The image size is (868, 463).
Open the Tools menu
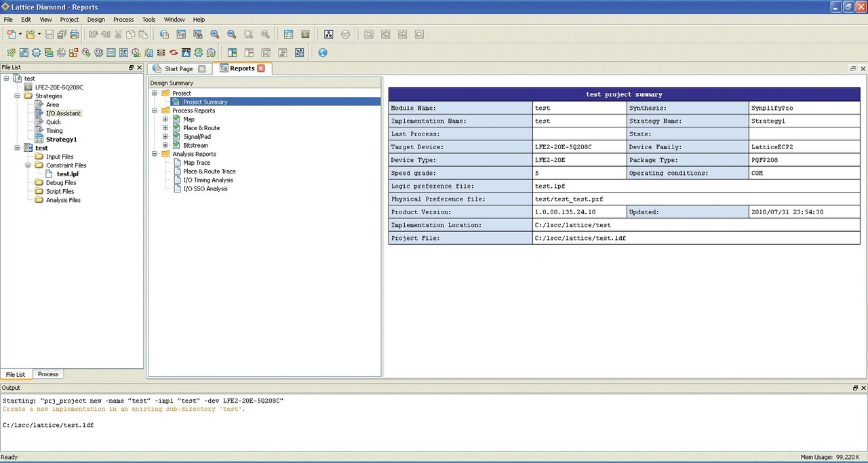click(x=149, y=20)
